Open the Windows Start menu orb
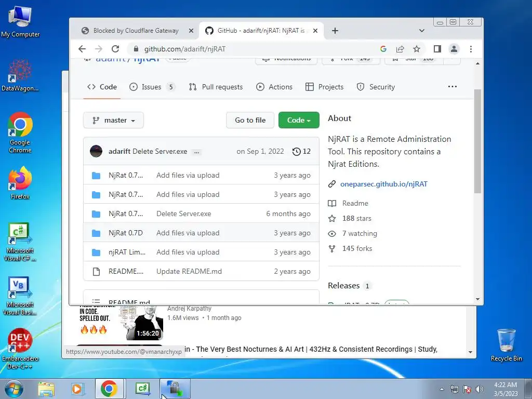The width and height of the screenshot is (532, 399). (14, 389)
